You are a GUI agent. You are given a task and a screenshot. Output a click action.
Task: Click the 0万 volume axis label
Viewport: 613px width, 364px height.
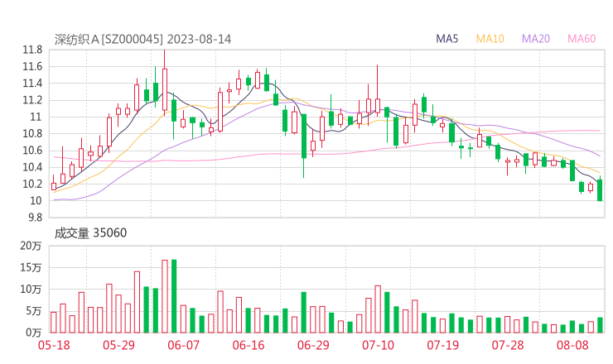point(34,333)
